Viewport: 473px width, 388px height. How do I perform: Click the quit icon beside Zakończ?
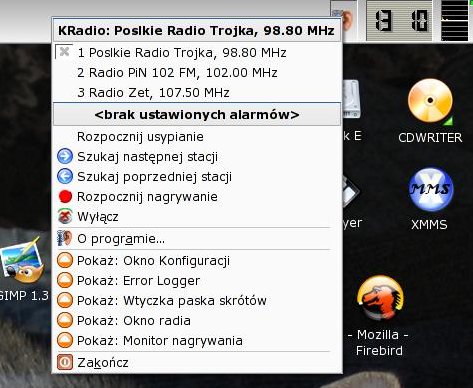click(65, 362)
